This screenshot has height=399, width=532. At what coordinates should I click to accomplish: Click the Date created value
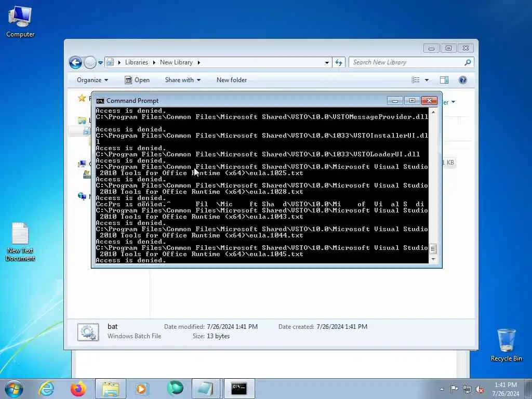(342, 327)
